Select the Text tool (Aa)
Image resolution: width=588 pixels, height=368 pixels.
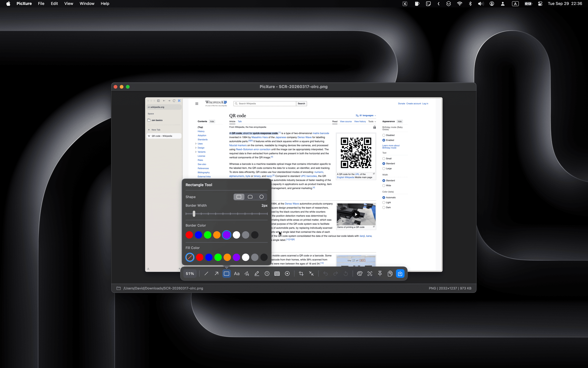[237, 273]
